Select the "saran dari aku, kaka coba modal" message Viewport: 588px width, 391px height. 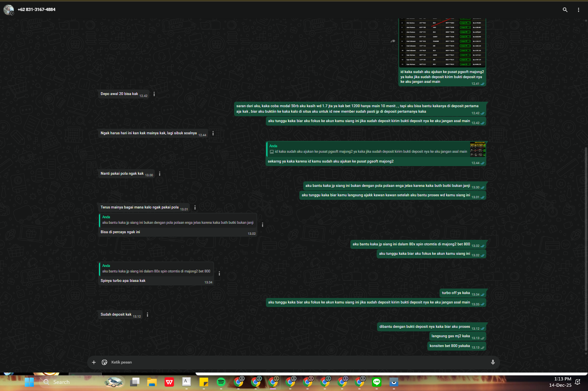click(360, 109)
